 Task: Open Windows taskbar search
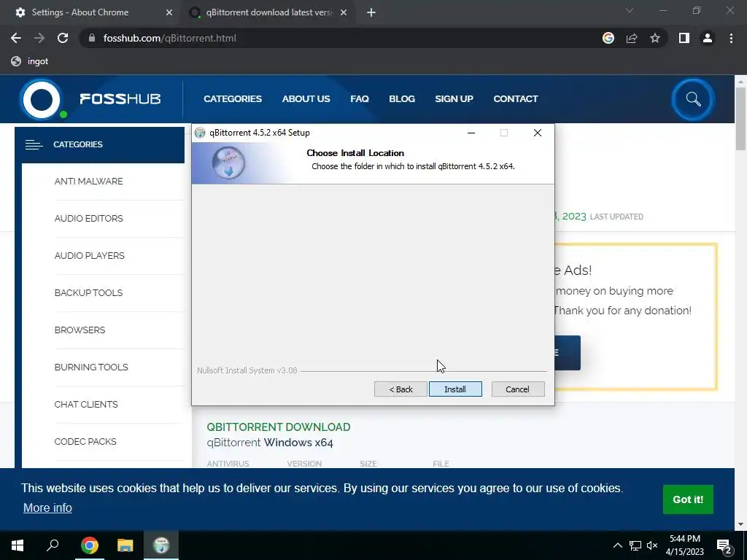tap(53, 545)
